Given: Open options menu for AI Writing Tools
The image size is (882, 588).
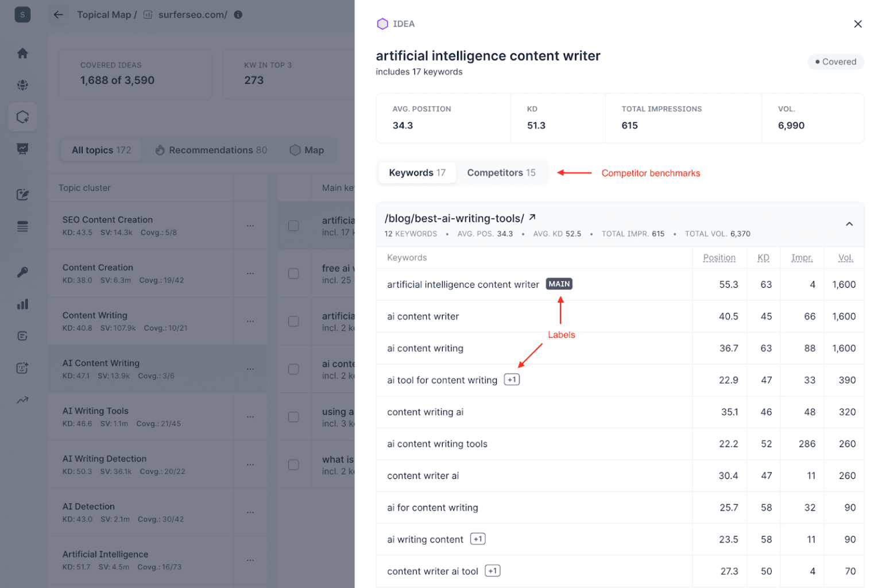Looking at the screenshot, I should [250, 417].
